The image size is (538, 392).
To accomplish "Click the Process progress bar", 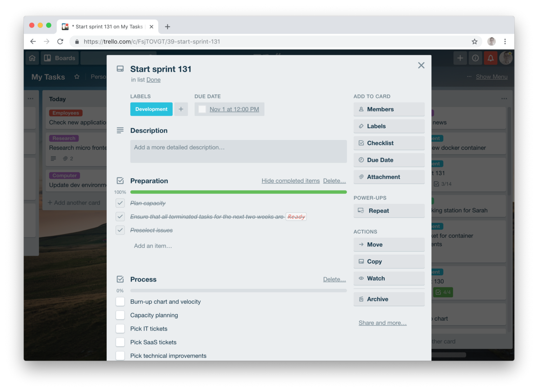I will point(238,290).
